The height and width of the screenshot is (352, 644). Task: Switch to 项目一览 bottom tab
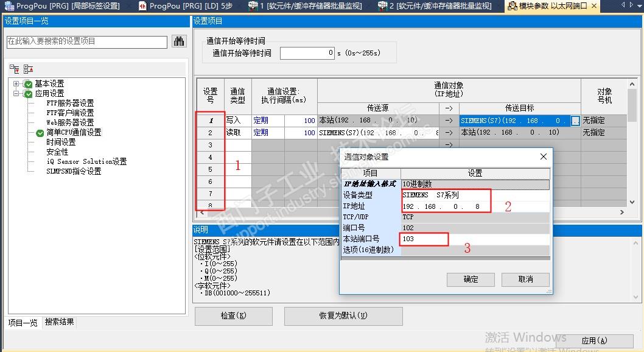[x=23, y=323]
